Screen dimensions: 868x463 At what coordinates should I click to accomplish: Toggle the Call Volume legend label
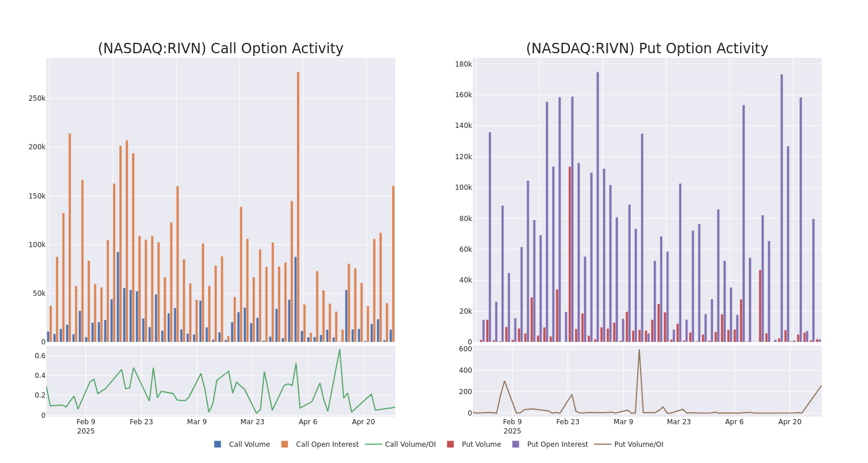point(249,444)
